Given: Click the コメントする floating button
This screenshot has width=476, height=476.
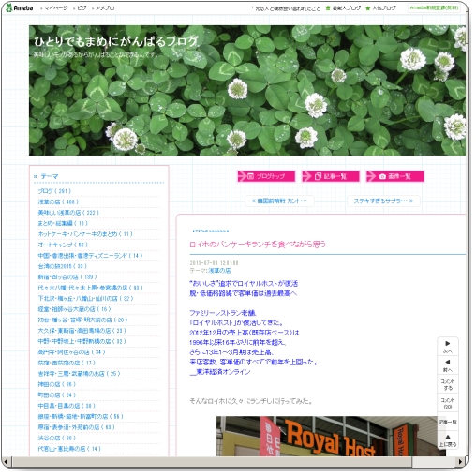Looking at the screenshot, I should (448, 384).
